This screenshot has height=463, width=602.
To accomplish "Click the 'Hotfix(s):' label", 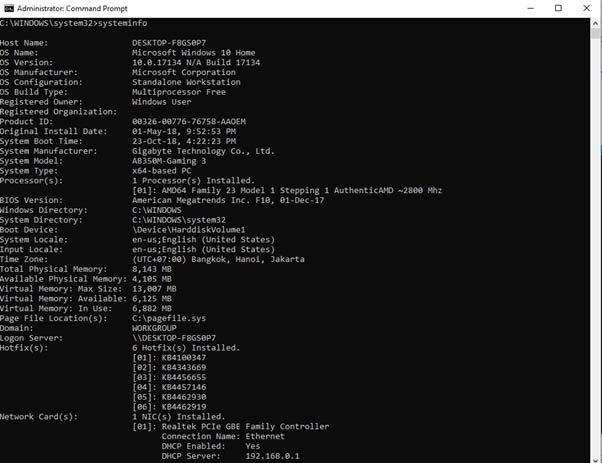I will 24,348.
